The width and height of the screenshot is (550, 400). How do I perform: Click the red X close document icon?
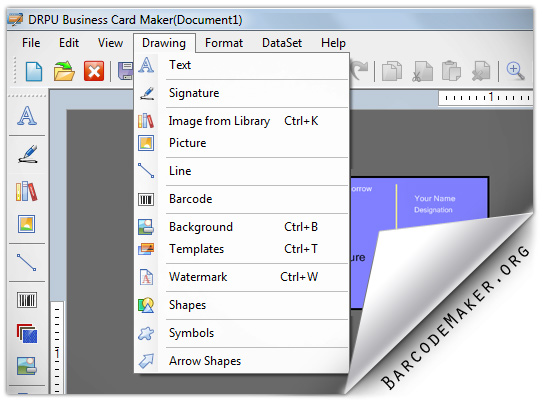point(94,71)
